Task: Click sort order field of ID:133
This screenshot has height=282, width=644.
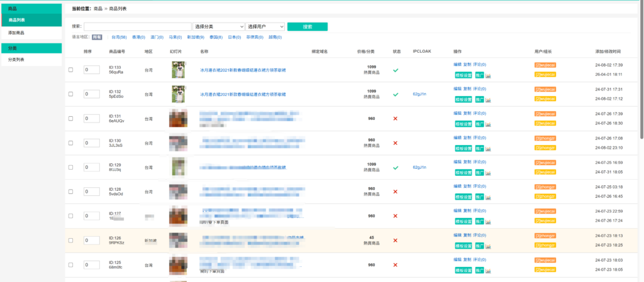Action: [x=92, y=70]
